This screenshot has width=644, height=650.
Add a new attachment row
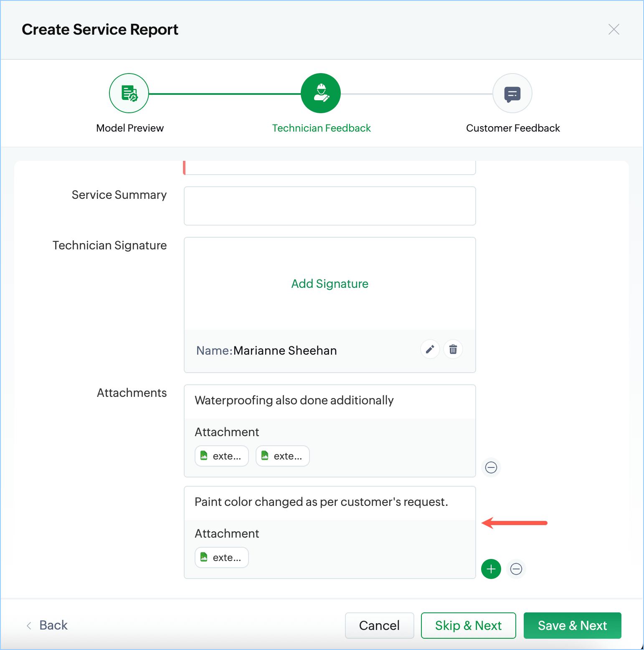491,569
